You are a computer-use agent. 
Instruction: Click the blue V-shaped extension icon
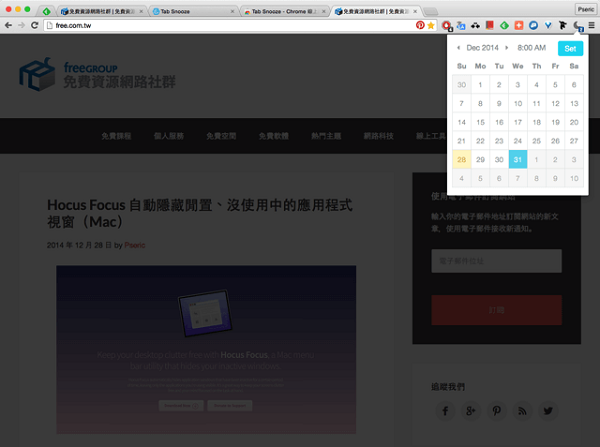(548, 25)
